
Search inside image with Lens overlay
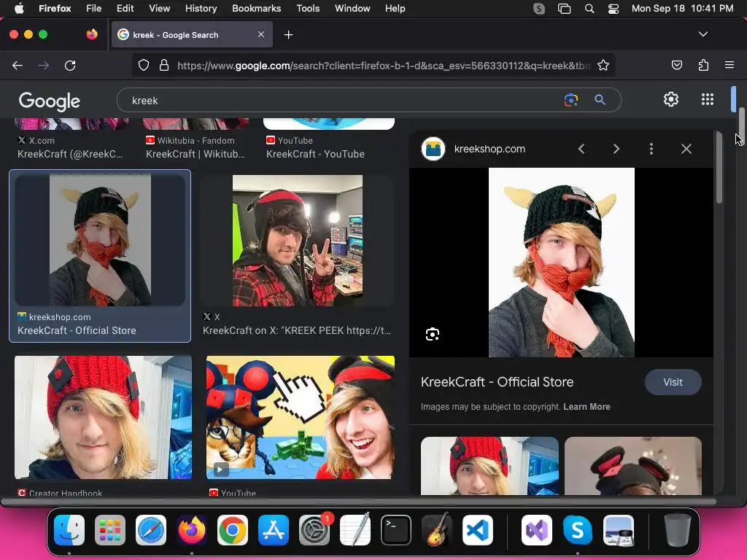pos(432,334)
